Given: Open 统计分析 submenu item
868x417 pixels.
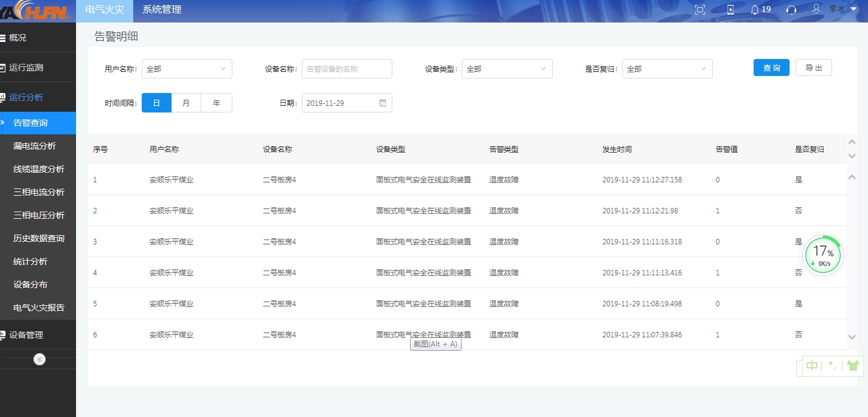Looking at the screenshot, I should [38, 261].
